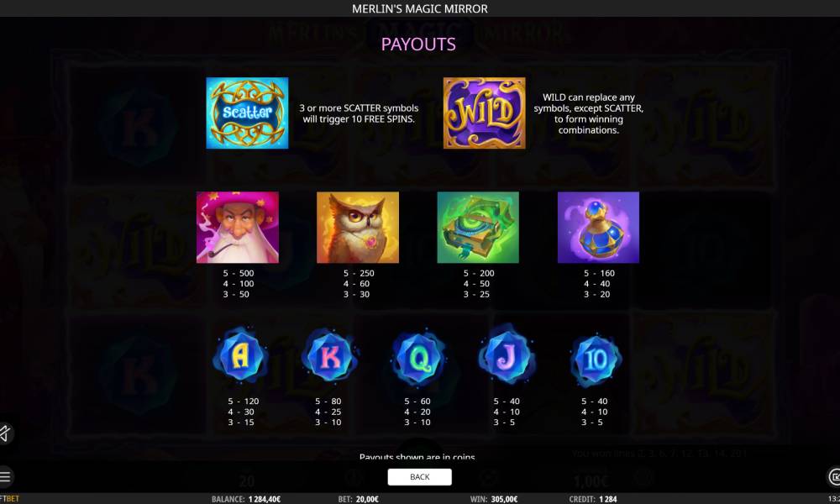Toggle the sound mute icon
This screenshot has width=840, height=504.
5,433
